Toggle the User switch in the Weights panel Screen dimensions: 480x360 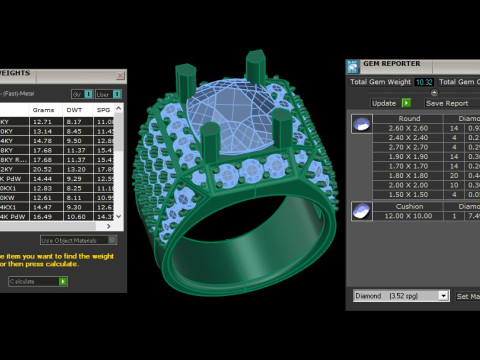coord(108,94)
